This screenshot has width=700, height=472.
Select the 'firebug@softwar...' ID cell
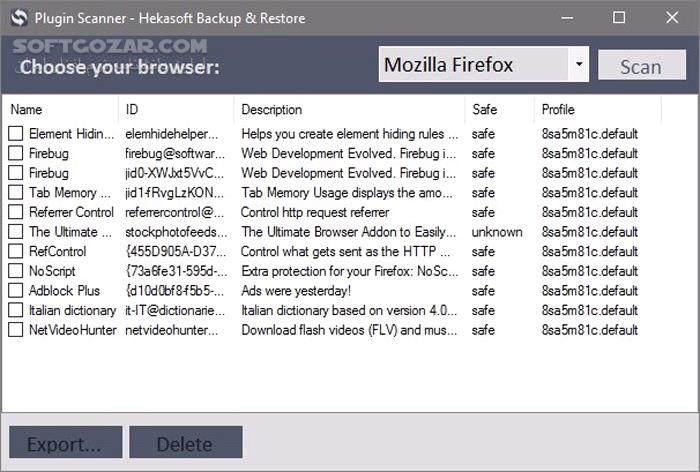point(175,153)
